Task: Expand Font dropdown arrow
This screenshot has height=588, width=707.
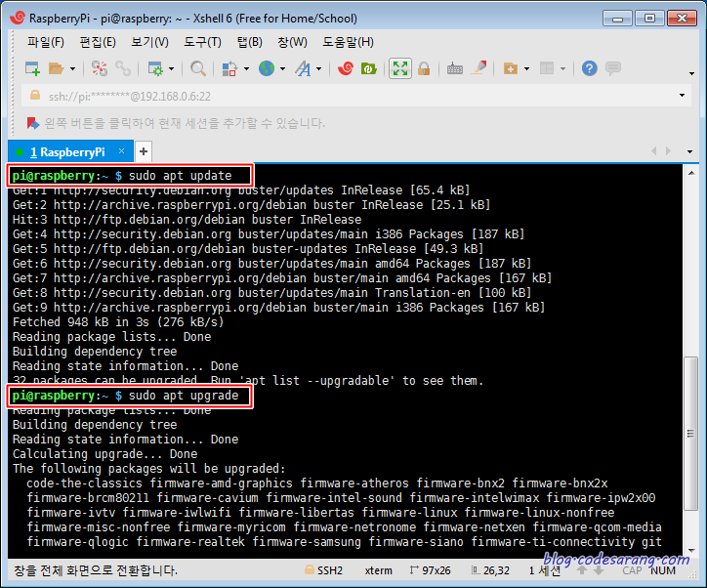Action: 318,69
